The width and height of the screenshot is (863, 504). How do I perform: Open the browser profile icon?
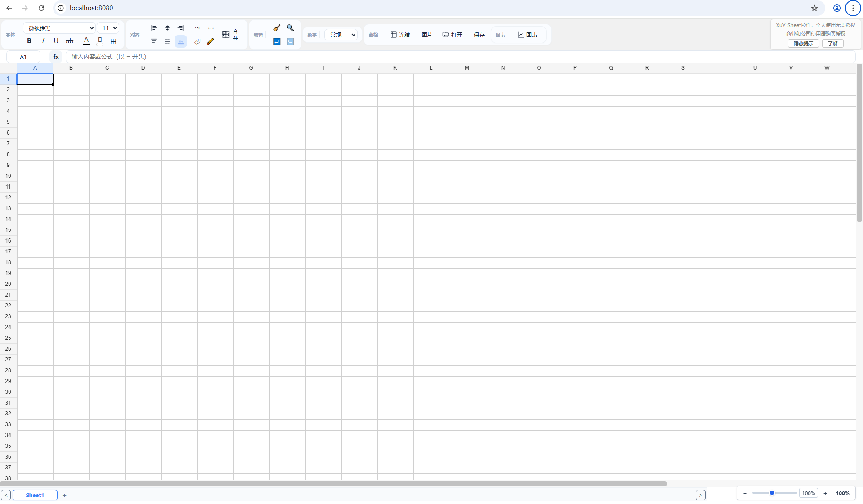(836, 8)
